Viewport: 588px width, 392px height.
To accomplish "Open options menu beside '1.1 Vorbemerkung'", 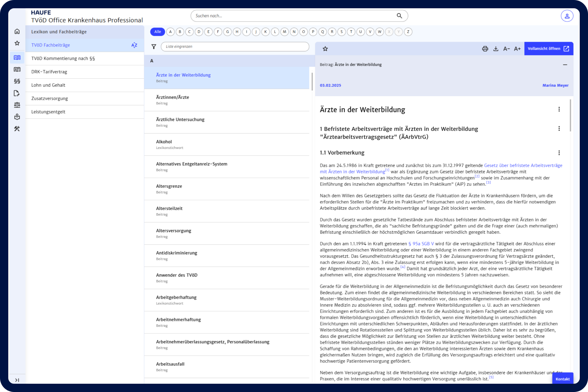I will click(559, 153).
